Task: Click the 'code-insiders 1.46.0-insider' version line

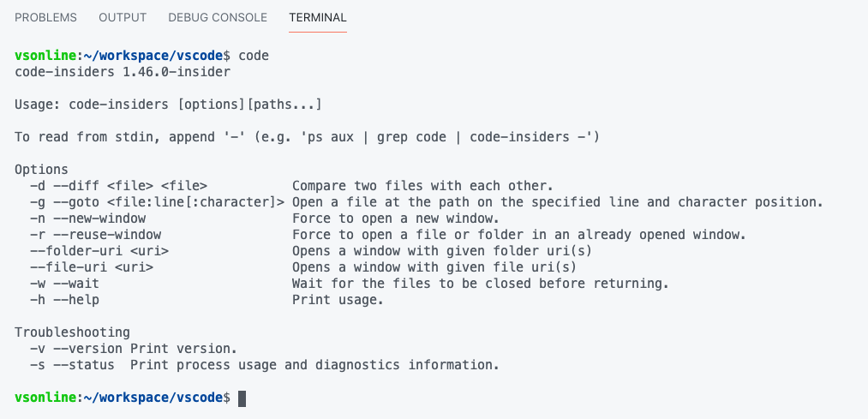Action: coord(123,72)
